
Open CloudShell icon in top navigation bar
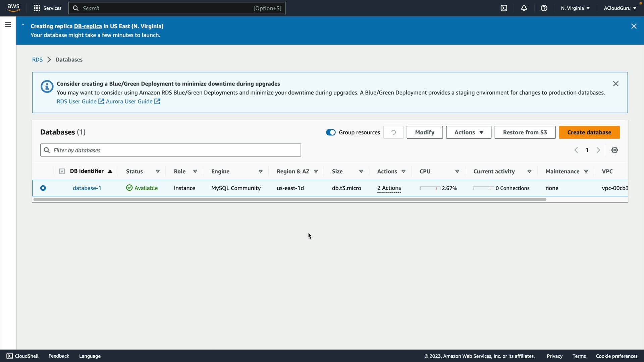[x=504, y=8]
